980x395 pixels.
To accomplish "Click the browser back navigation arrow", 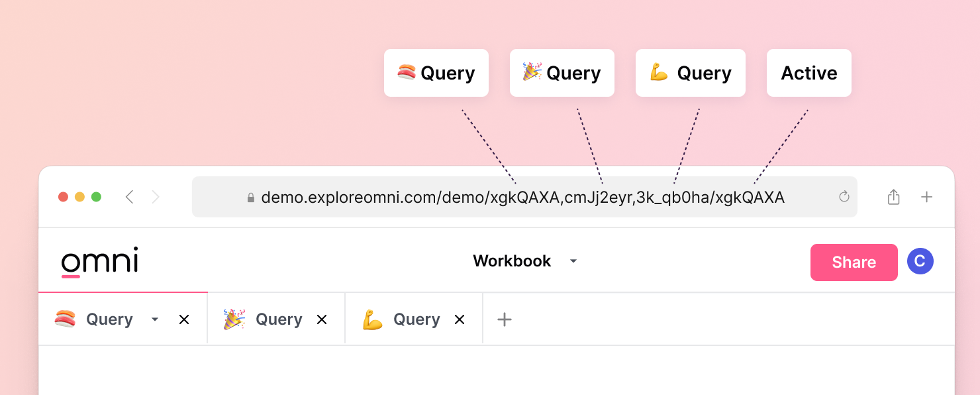I will pos(130,196).
